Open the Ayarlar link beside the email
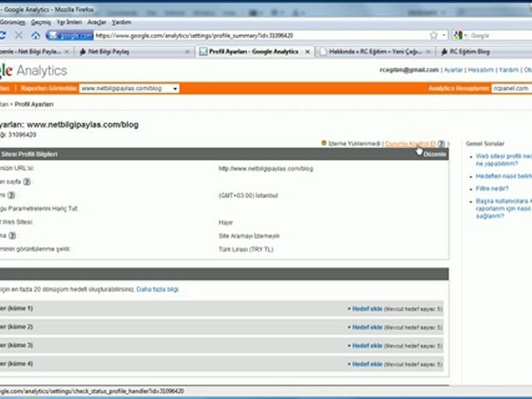532x399 pixels. pos(453,70)
